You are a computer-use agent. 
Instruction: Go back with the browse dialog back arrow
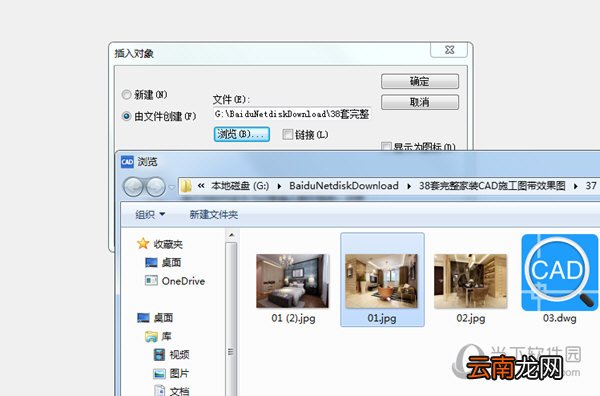click(x=133, y=187)
